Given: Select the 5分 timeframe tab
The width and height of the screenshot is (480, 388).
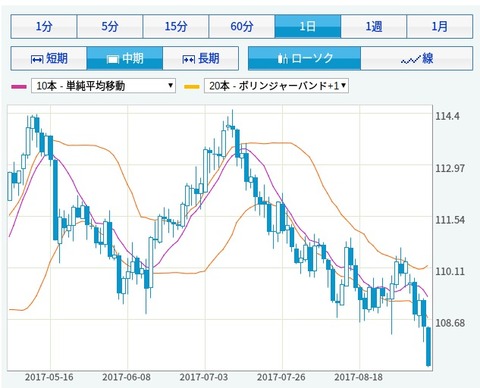Looking at the screenshot, I should tap(110, 26).
